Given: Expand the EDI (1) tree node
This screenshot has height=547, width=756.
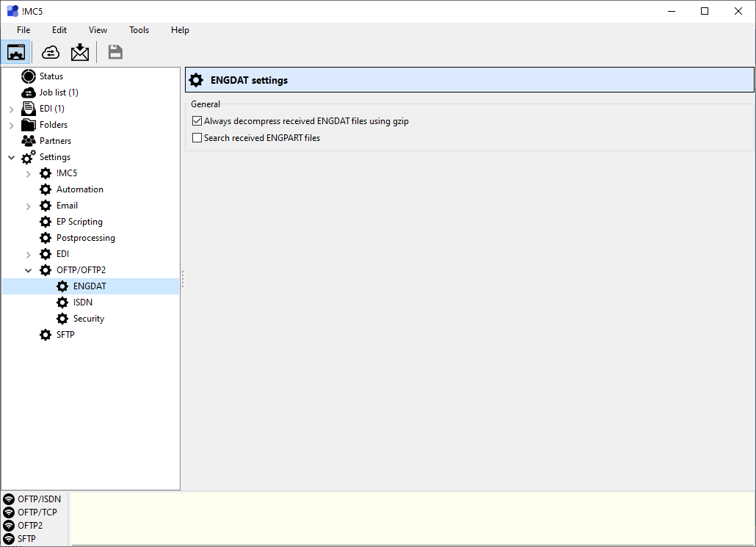Looking at the screenshot, I should click(x=12, y=109).
